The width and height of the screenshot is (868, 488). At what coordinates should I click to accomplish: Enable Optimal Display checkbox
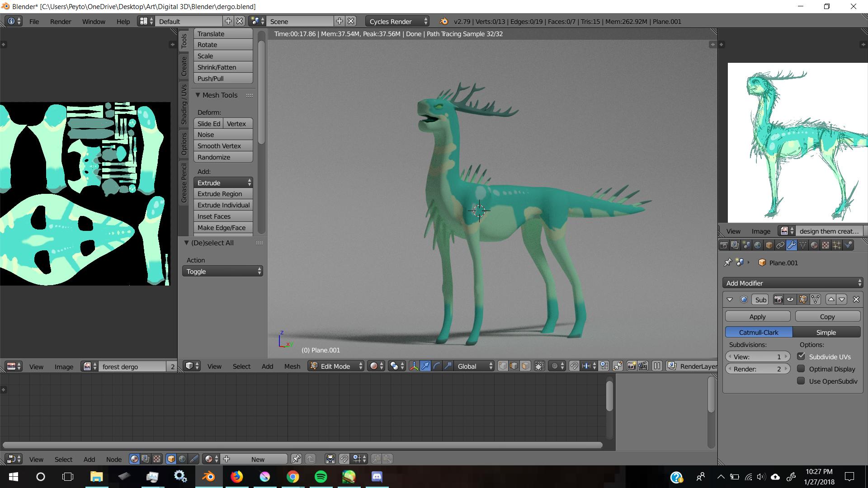[x=801, y=368]
